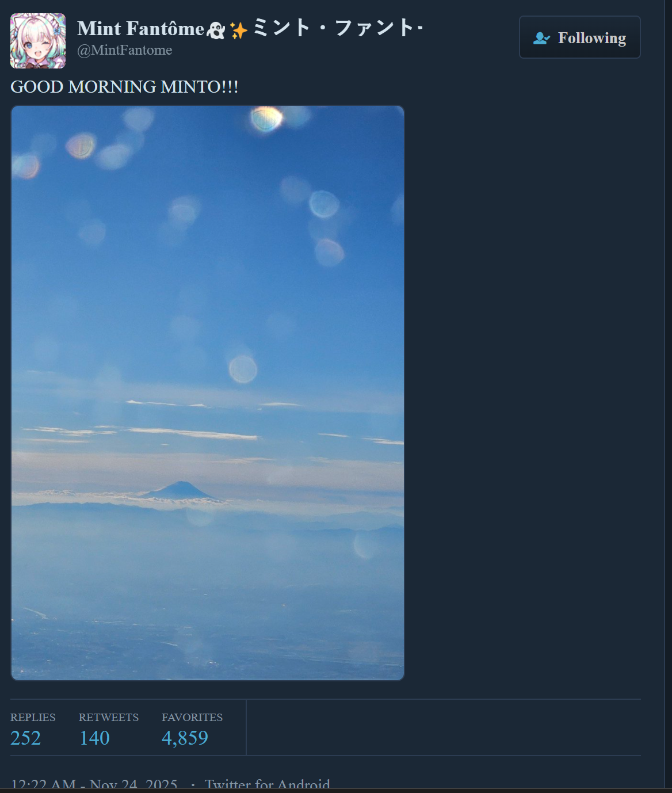Click the ghost emoji after Mint Fantôme

pyautogui.click(x=216, y=30)
